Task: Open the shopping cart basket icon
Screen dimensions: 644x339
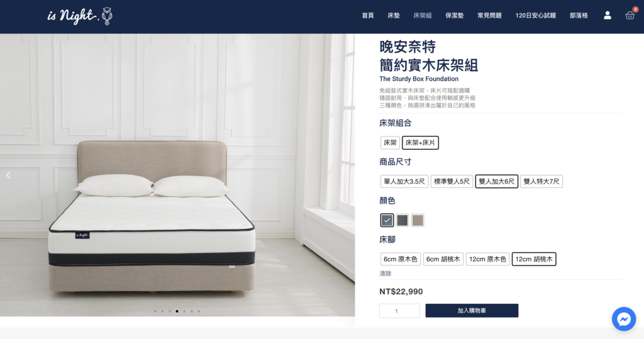Action: pos(630,16)
